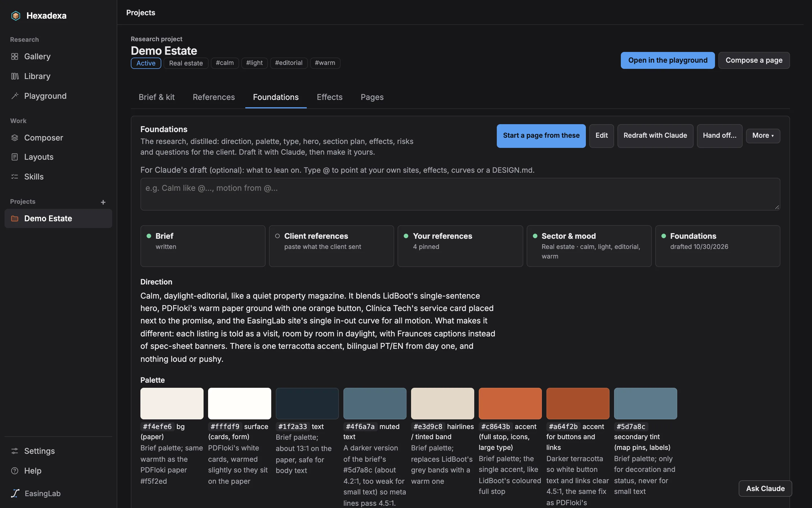Select the #a64f2b accent swatch
The image size is (812, 508).
point(578,404)
